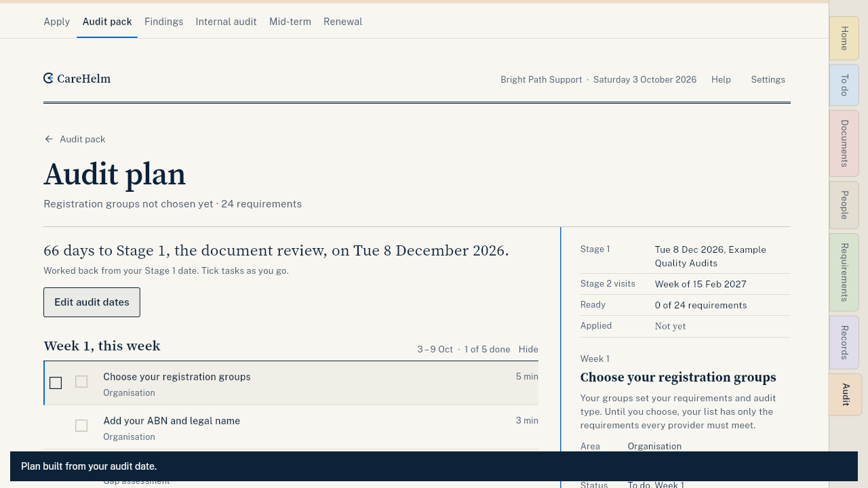
Task: Open the Renewal tab
Action: (342, 22)
